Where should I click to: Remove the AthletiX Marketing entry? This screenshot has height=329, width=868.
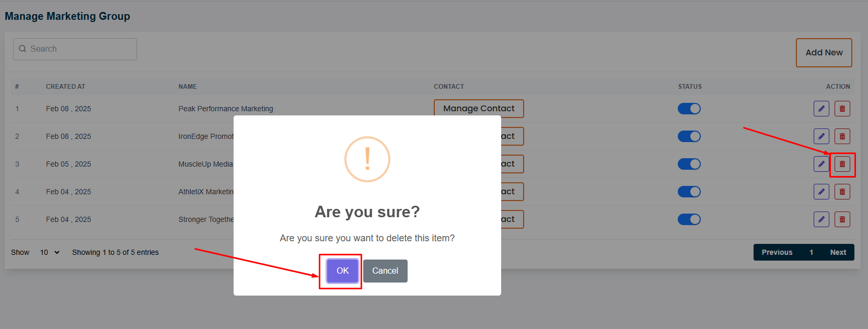coord(842,192)
